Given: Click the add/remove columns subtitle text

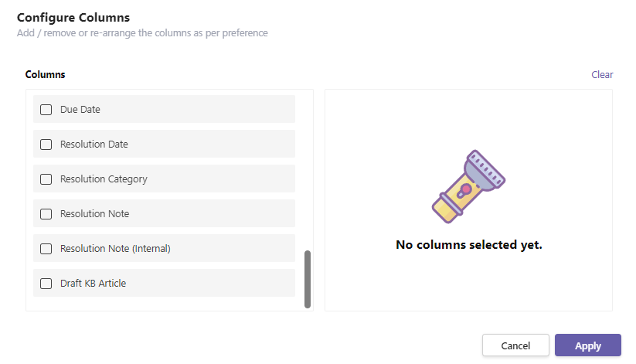Looking at the screenshot, I should (142, 33).
